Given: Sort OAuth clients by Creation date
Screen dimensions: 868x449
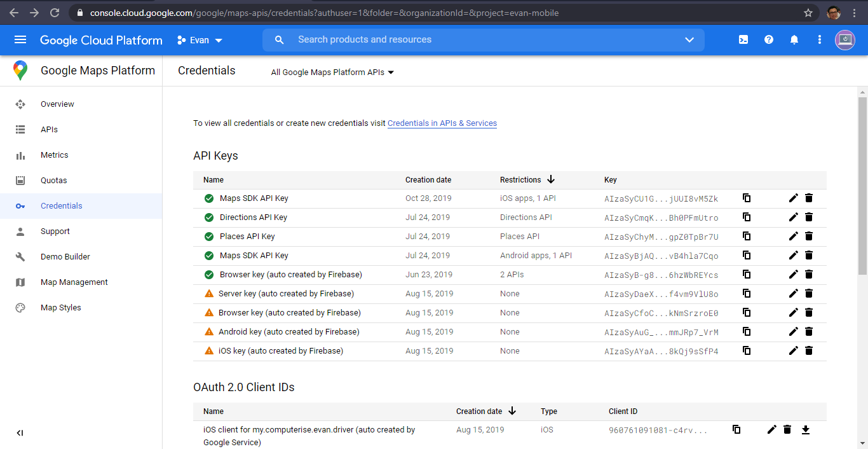Looking at the screenshot, I should click(x=486, y=411).
